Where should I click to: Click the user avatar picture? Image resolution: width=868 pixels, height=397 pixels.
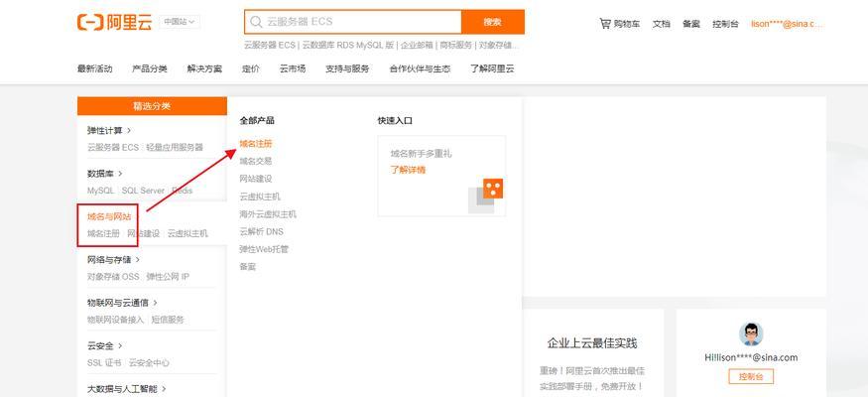point(751,333)
